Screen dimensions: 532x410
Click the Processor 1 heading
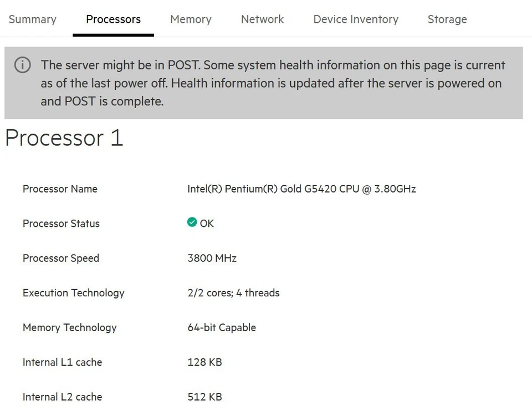63,138
